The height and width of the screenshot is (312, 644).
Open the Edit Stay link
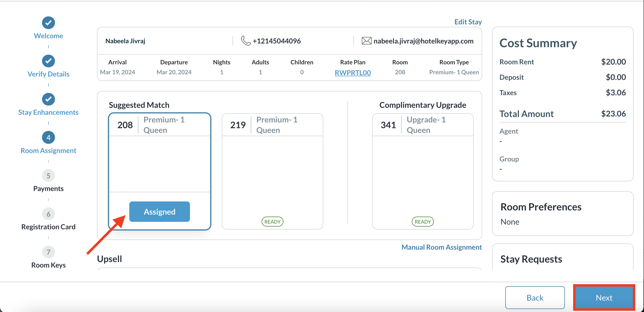pos(468,22)
